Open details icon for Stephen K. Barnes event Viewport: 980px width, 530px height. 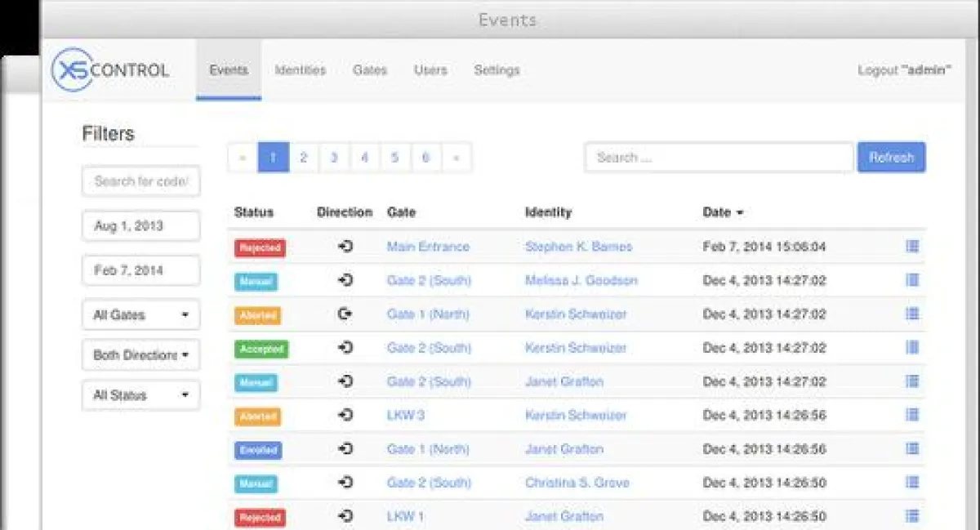(x=912, y=247)
